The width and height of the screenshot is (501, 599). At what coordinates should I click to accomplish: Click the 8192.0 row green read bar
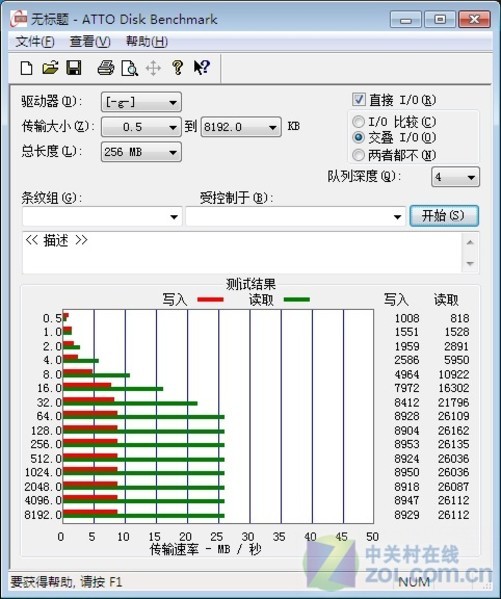143,516
